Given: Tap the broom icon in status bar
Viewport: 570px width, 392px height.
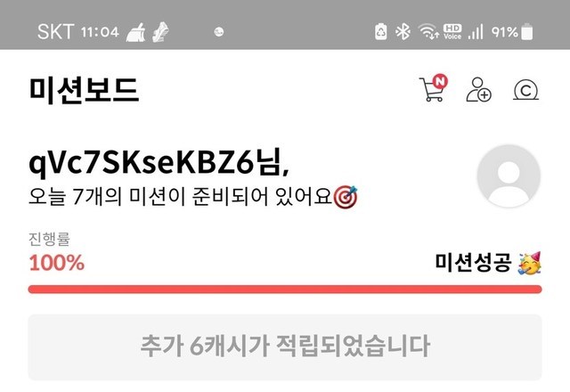Looking at the screenshot, I should [x=135, y=32].
